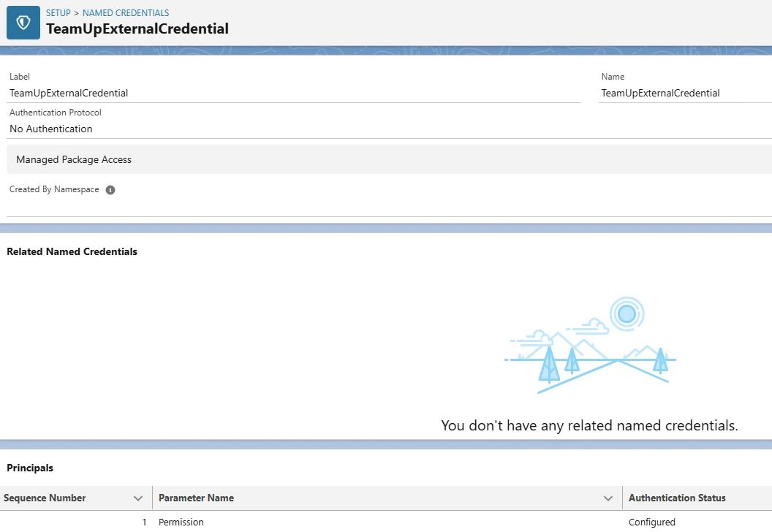Open the Parameter Name column chevron menu
This screenshot has height=532, width=772.
pos(608,498)
